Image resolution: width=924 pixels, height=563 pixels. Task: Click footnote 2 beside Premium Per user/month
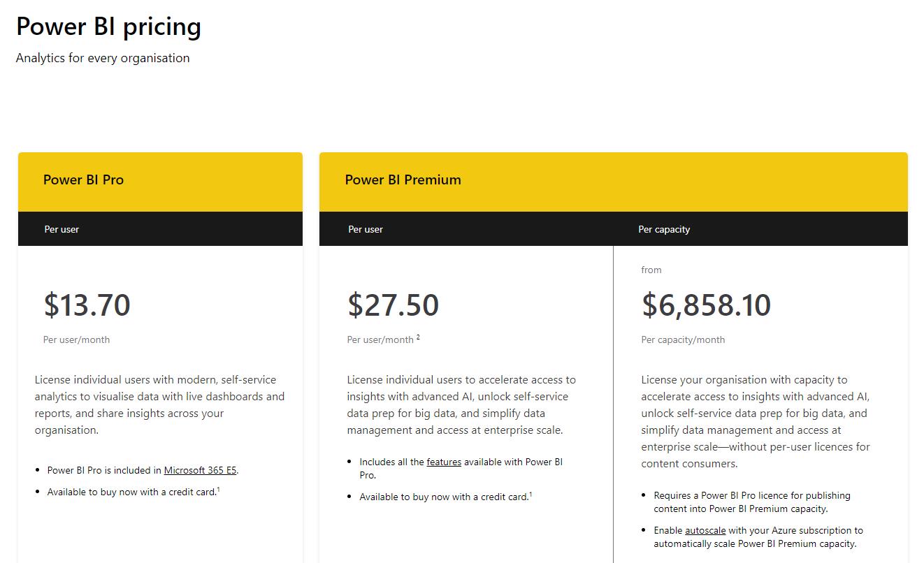tap(418, 337)
